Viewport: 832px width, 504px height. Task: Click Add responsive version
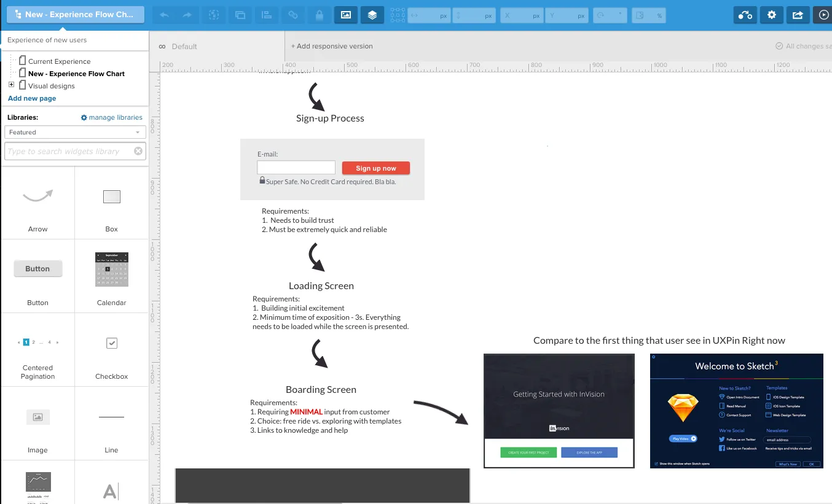click(x=331, y=46)
